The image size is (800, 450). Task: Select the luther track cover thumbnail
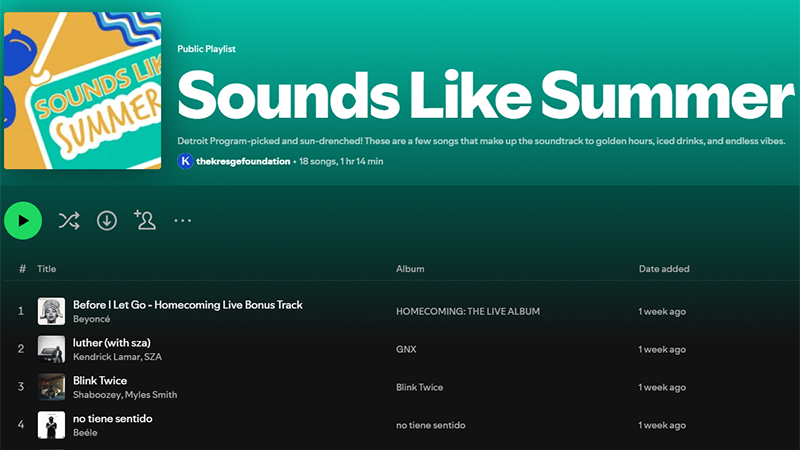51,349
